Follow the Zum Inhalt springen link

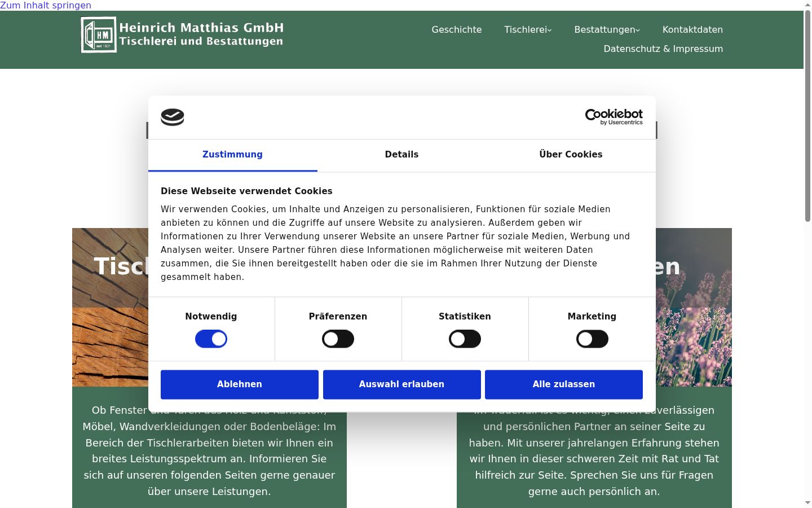(x=46, y=5)
